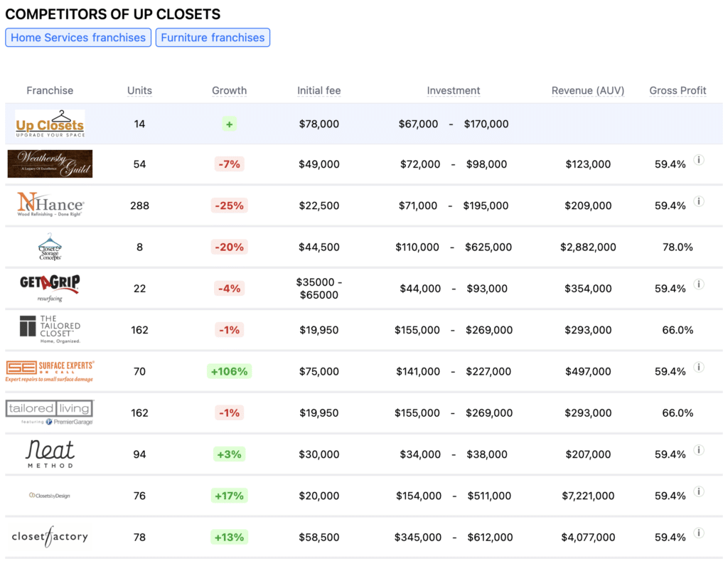This screenshot has height=566, width=728.
Task: Open Furniture franchises category
Action: (213, 38)
